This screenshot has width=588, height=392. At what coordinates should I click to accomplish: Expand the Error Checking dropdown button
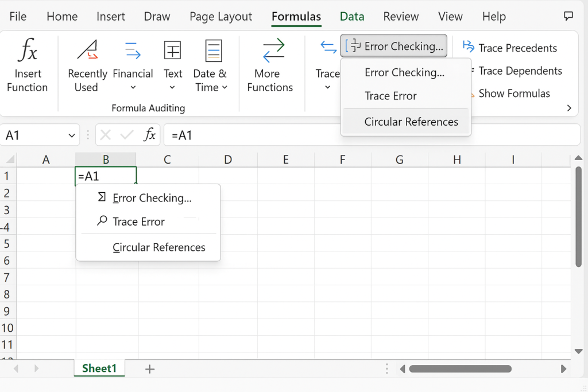tap(393, 46)
